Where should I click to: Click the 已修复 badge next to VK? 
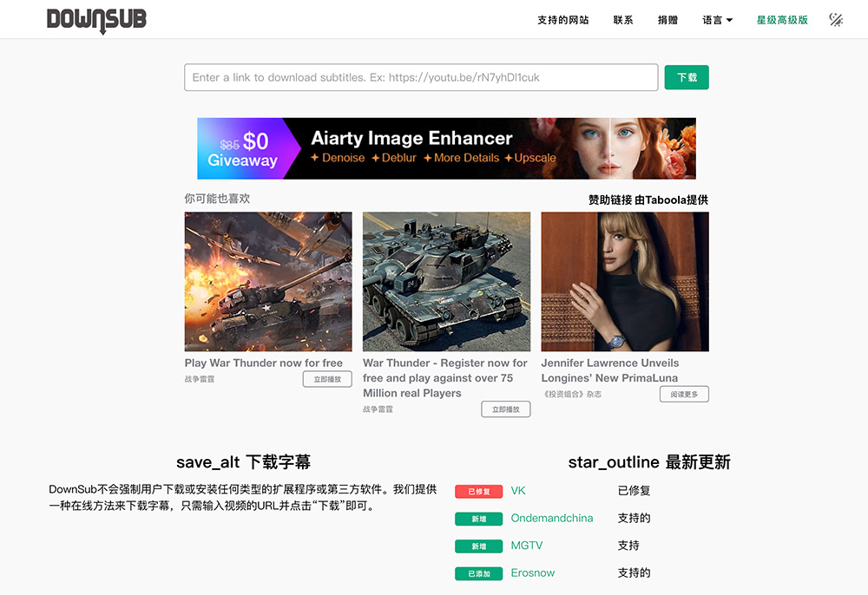(478, 491)
